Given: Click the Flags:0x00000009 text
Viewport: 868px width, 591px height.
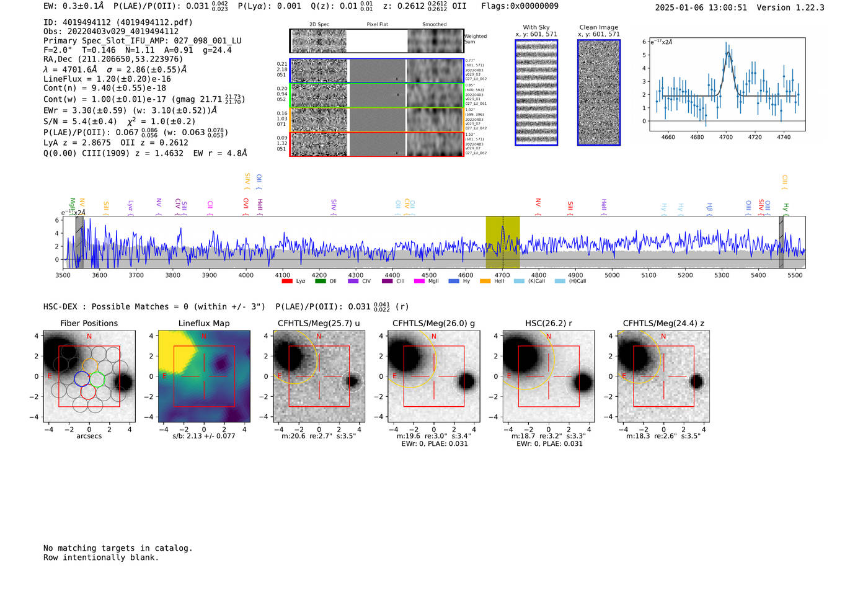Looking at the screenshot, I should pyautogui.click(x=520, y=6).
